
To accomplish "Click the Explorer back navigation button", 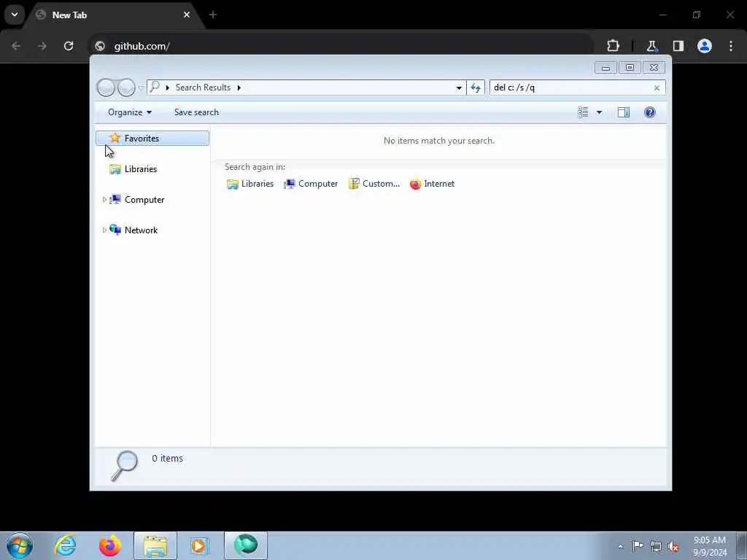I will click(106, 87).
